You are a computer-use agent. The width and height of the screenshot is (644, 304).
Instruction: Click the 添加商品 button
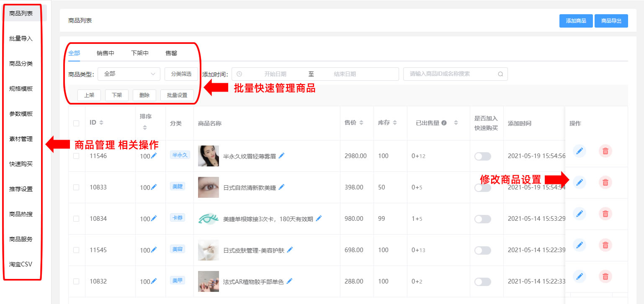point(576,21)
